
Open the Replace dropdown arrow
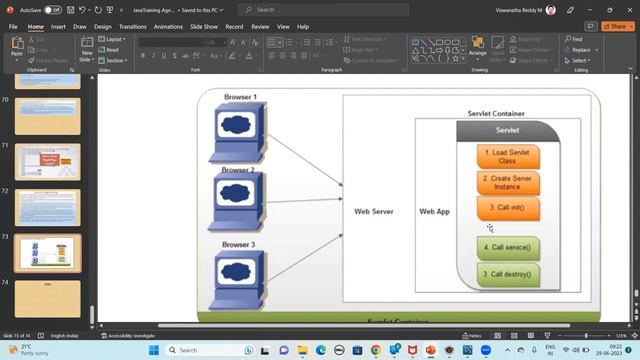pyautogui.click(x=597, y=50)
